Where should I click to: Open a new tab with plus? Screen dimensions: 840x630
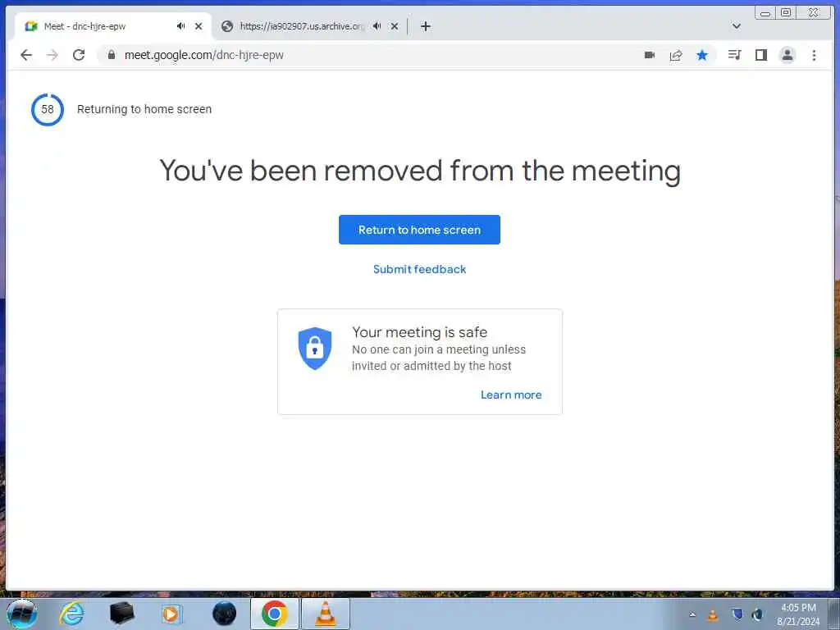[x=426, y=26]
